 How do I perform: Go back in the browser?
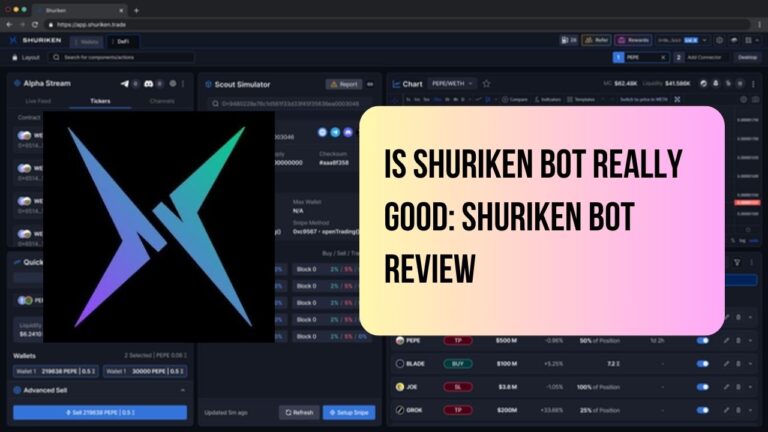click(9, 24)
